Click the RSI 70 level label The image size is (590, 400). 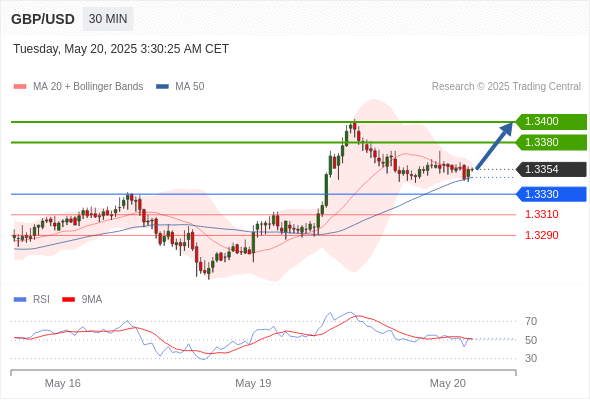[x=531, y=321]
